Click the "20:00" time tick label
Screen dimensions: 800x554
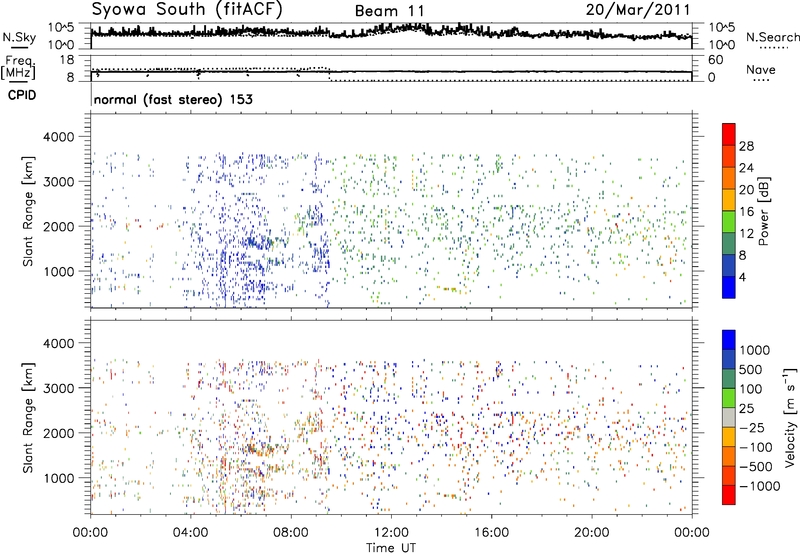592,533
